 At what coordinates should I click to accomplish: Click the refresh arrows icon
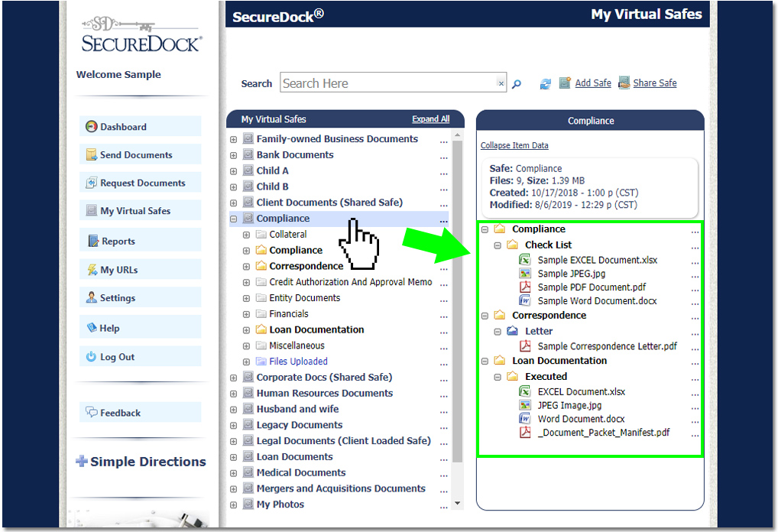pos(546,84)
